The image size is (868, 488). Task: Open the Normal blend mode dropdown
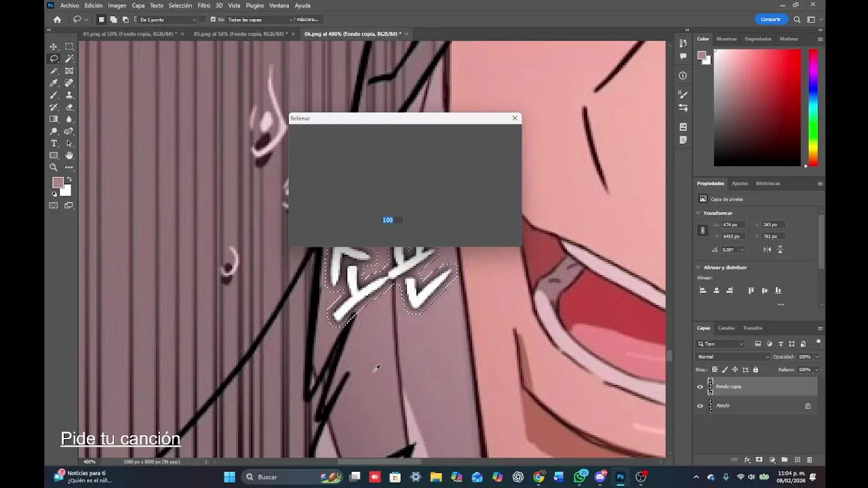(734, 357)
